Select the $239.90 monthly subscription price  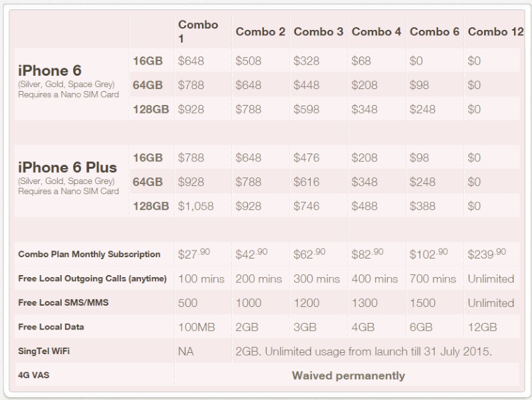tap(487, 254)
